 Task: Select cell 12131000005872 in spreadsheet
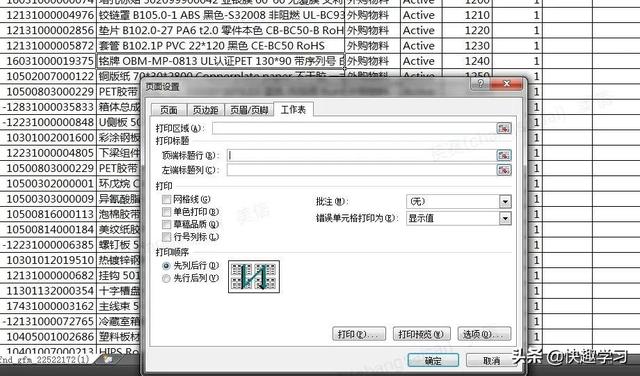(x=48, y=46)
